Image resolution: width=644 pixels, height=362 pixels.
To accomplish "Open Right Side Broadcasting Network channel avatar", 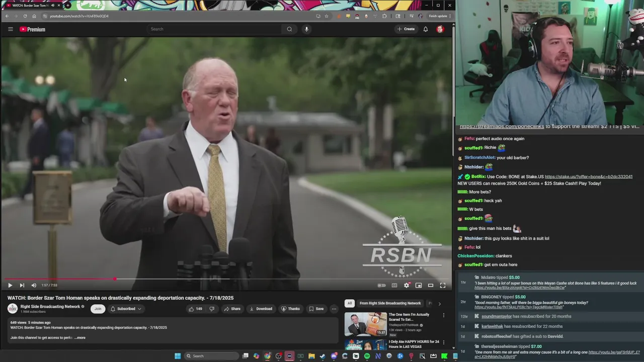I will coord(13,308).
